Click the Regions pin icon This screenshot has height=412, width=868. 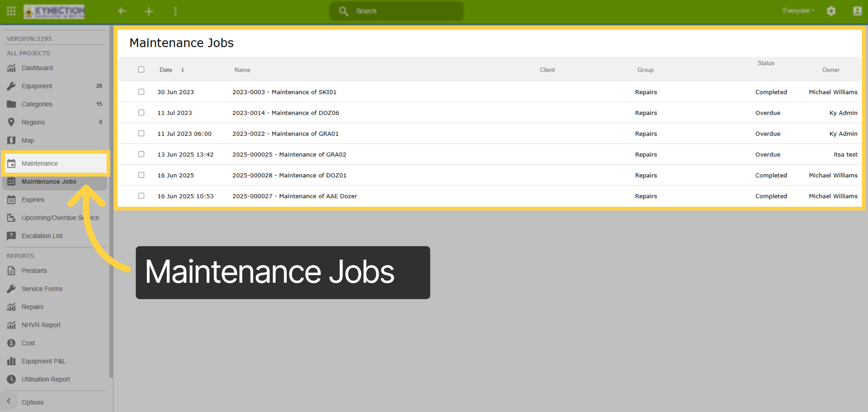pos(12,122)
